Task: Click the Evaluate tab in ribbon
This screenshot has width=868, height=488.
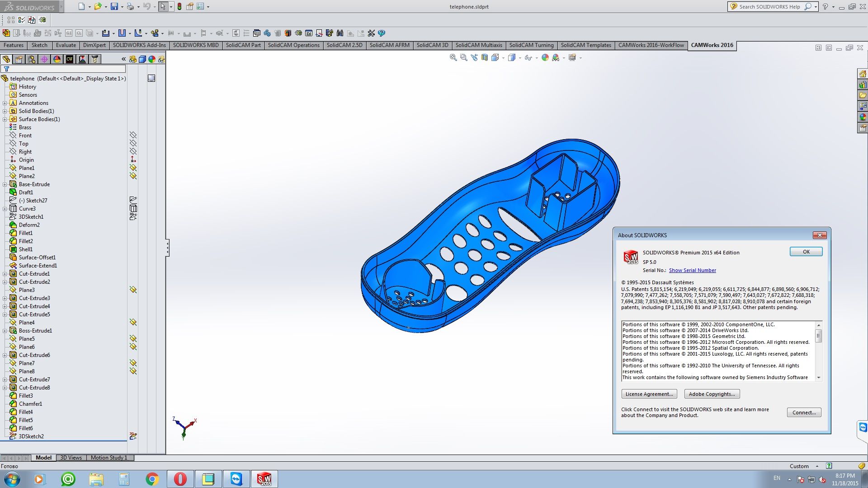Action: tap(65, 45)
